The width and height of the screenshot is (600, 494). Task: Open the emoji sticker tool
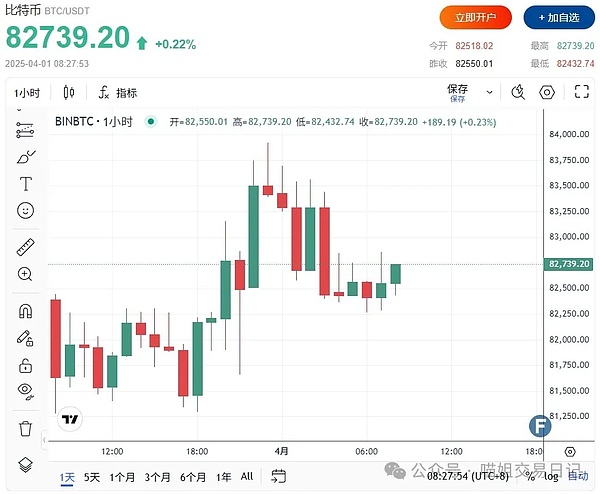26,211
